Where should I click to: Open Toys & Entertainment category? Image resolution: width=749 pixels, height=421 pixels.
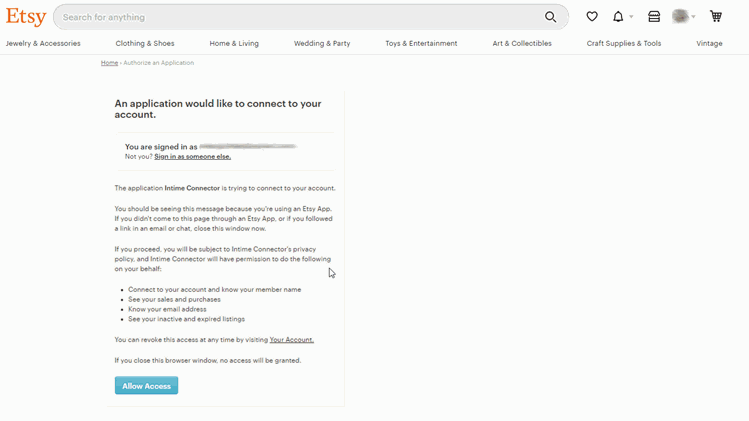tap(421, 44)
